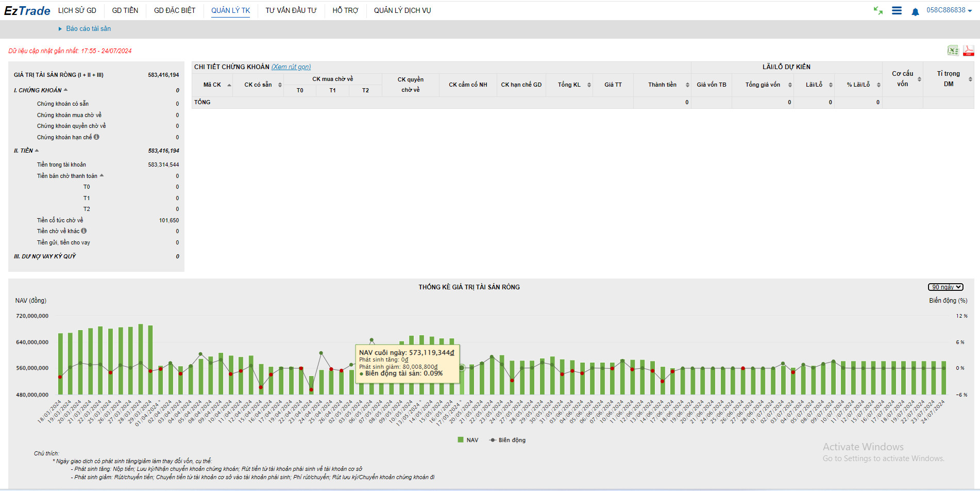Click the CK hạn chế GD column header
Screen dimensions: 980x491
click(521, 85)
